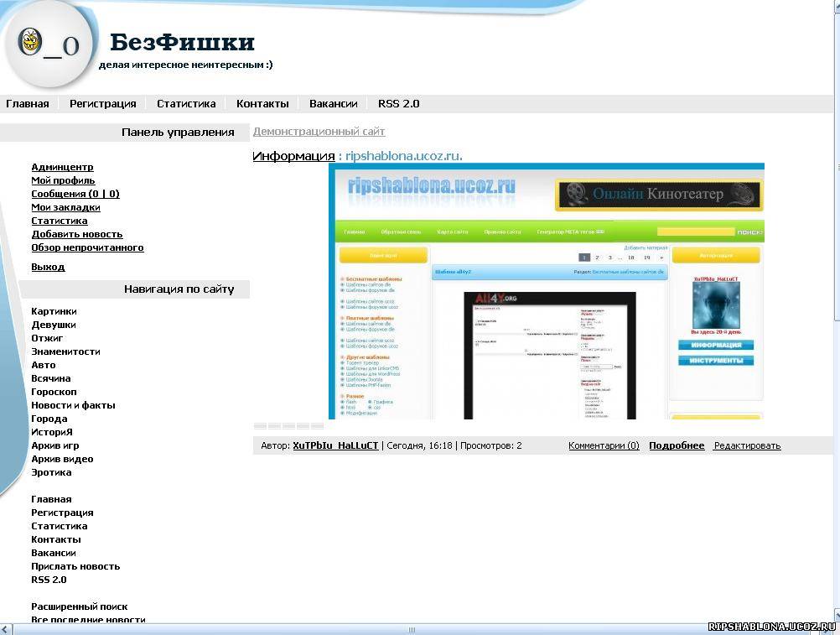
Task: Click Добавить новость link
Action: pos(76,234)
